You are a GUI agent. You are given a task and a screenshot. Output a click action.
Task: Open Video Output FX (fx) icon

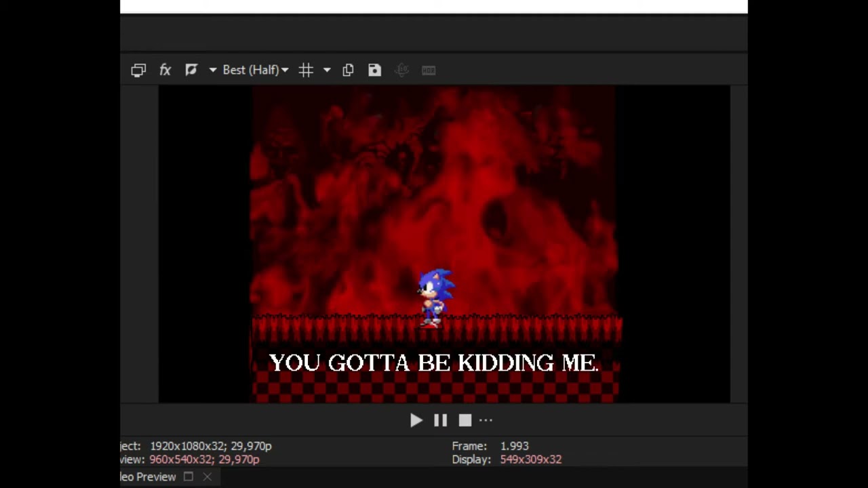point(165,70)
